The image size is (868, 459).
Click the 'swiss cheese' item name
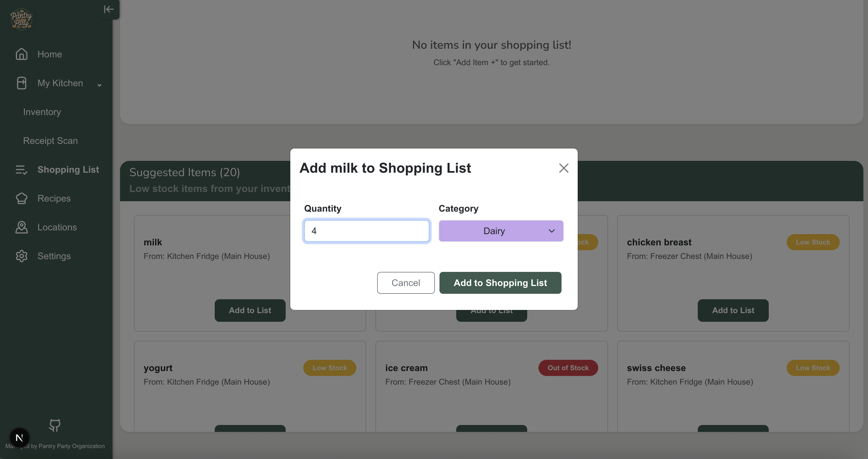656,368
